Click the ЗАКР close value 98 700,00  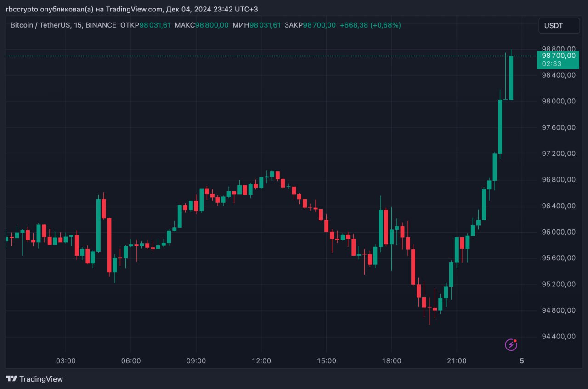(319, 25)
